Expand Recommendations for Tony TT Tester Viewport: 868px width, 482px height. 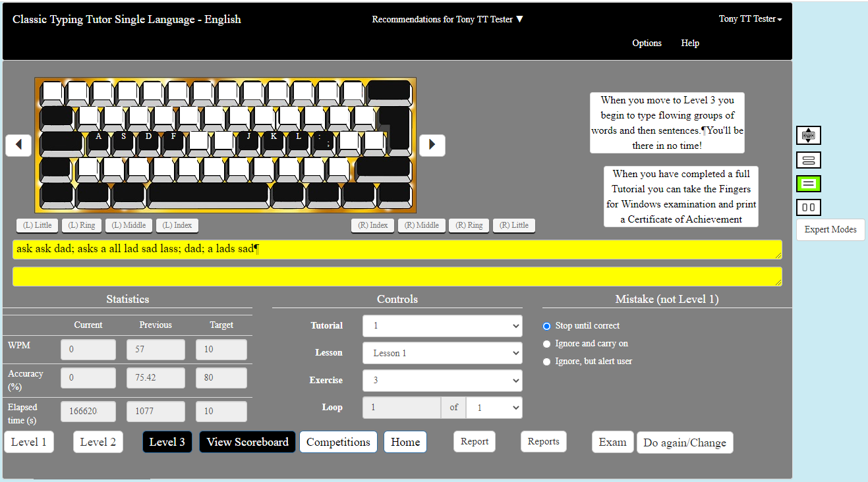pyautogui.click(x=448, y=19)
